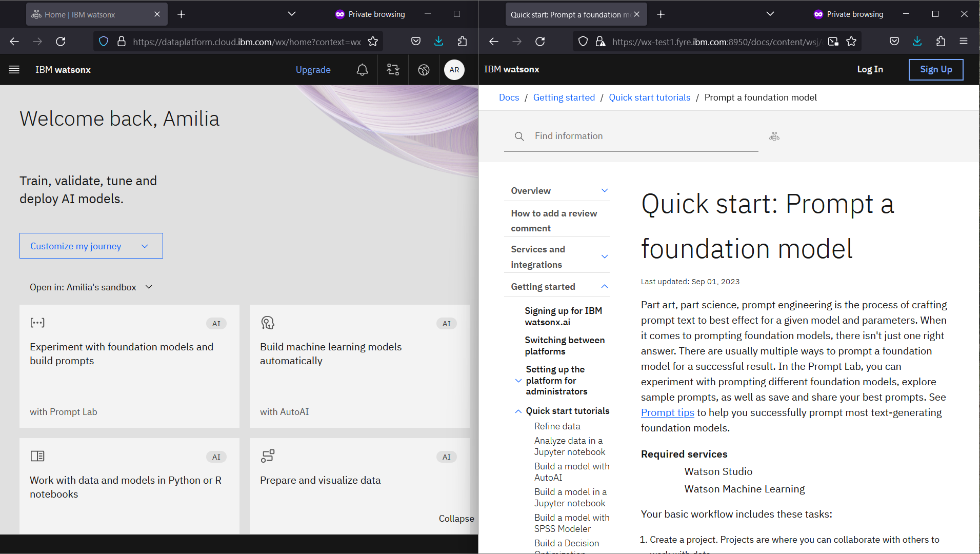Image resolution: width=980 pixels, height=554 pixels.
Task: Open the Customize my journey dropdown
Action: click(x=91, y=246)
